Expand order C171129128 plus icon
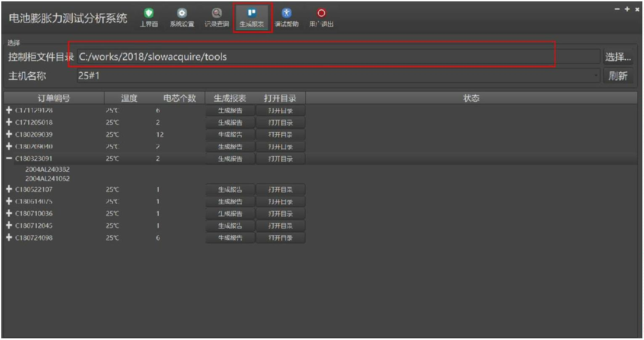644x340 pixels. [9, 110]
